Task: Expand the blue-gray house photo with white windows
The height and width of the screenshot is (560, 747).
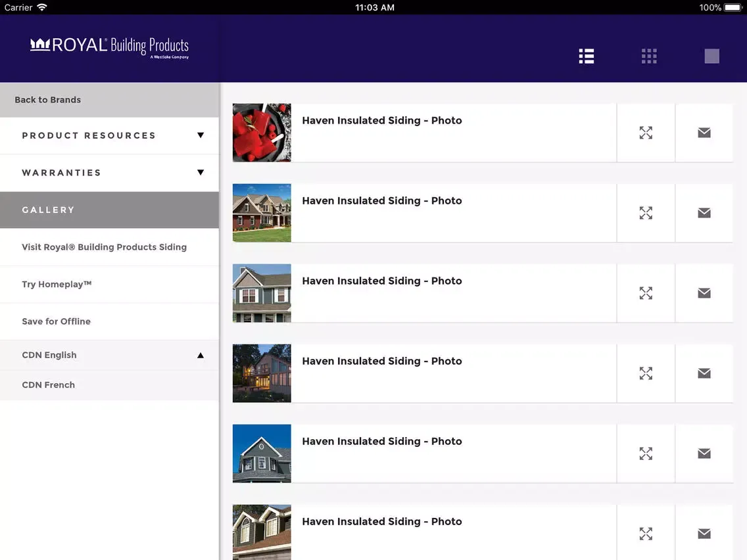Action: coord(646,293)
